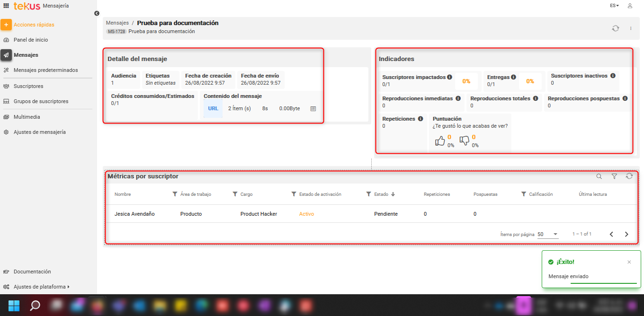This screenshot has height=316, width=644.
Task: Open the apps grid icon beside Tekus logo
Action: pos(6,6)
